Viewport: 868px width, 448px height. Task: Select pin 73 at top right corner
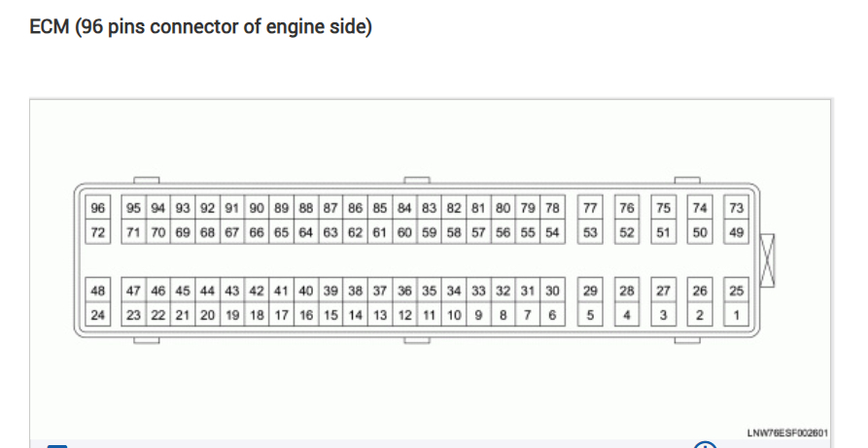[x=736, y=208]
